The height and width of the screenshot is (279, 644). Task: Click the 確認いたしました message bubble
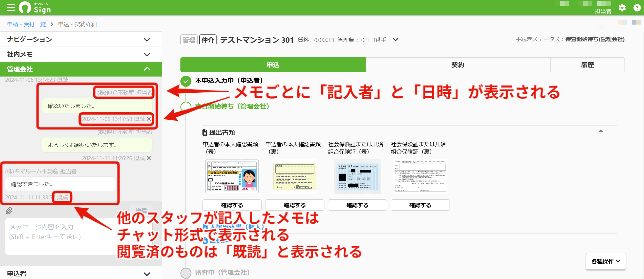[97, 106]
